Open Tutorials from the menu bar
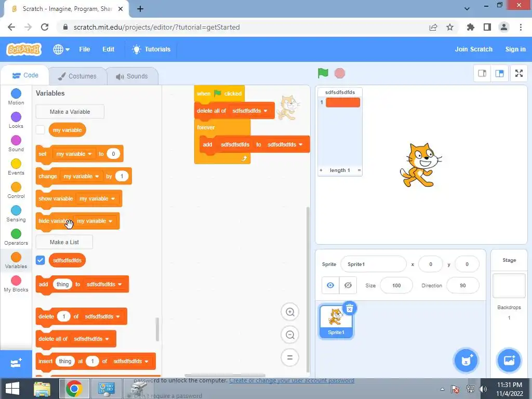The width and height of the screenshot is (532, 399). coord(151,49)
